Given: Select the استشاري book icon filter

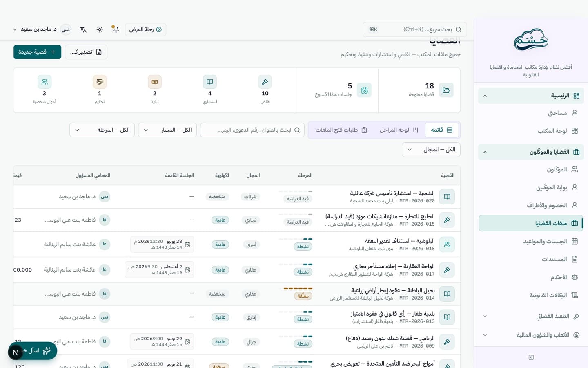Looking at the screenshot, I should pyautogui.click(x=210, y=82).
